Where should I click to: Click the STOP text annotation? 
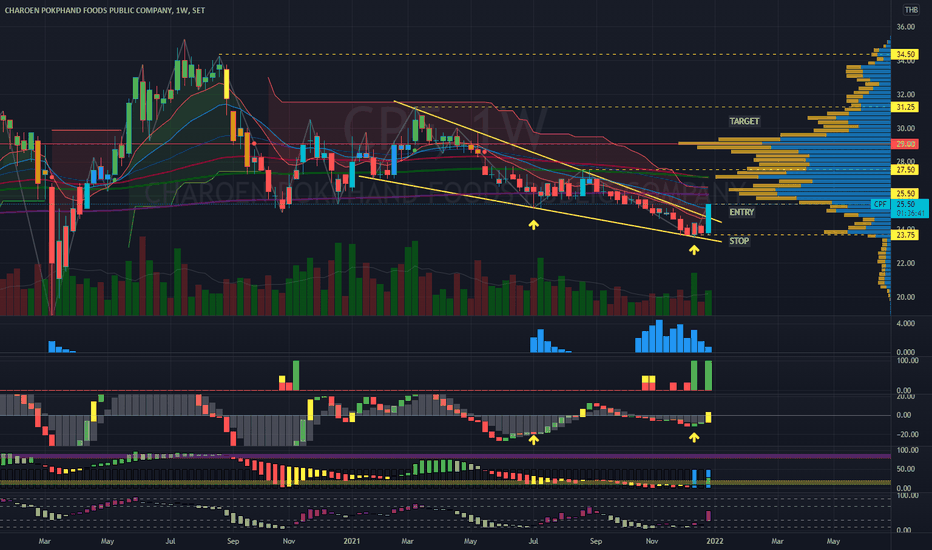[739, 241]
